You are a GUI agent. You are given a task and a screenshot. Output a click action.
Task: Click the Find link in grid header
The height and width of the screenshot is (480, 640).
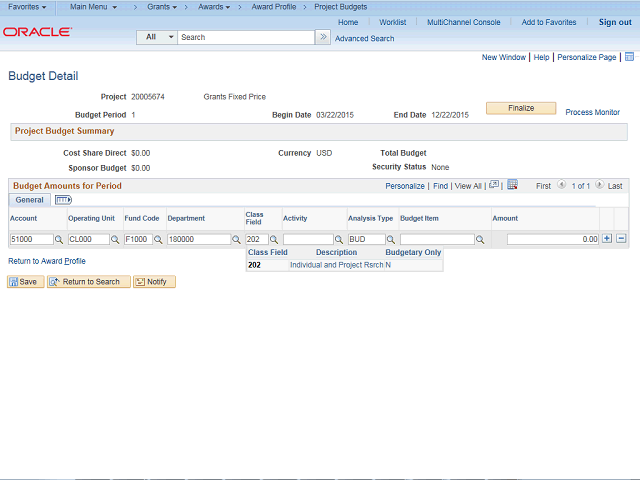coord(440,186)
